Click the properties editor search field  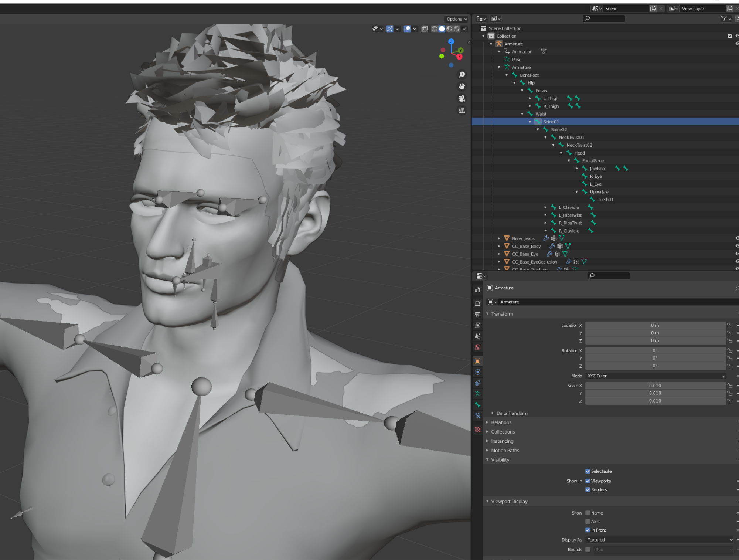coord(608,276)
